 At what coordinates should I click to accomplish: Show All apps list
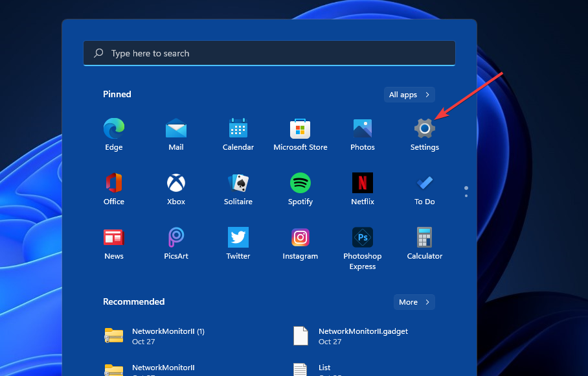pyautogui.click(x=409, y=95)
